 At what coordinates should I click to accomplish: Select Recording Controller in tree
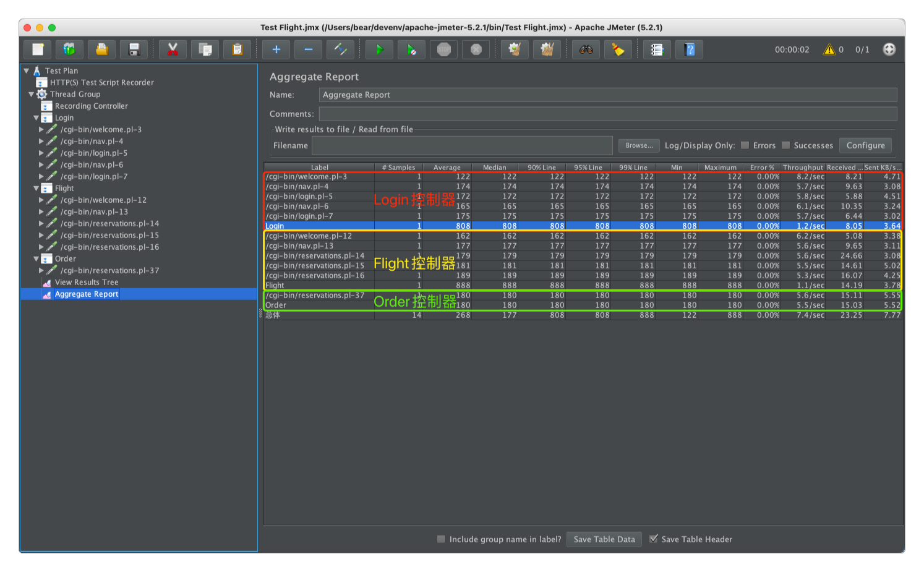(91, 106)
